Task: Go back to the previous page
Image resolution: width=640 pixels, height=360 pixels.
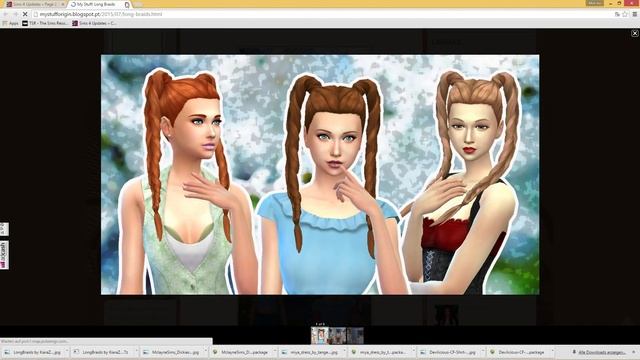Action: point(5,14)
